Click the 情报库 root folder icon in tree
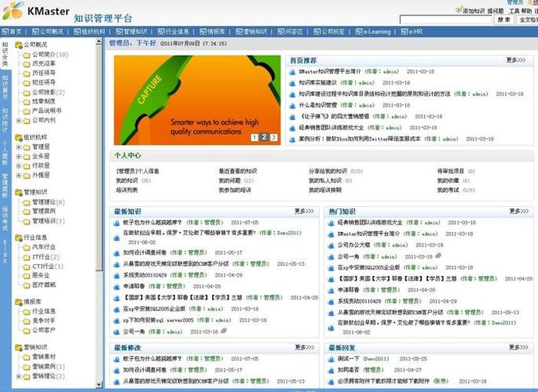The height and width of the screenshot is (392, 538). (18, 302)
